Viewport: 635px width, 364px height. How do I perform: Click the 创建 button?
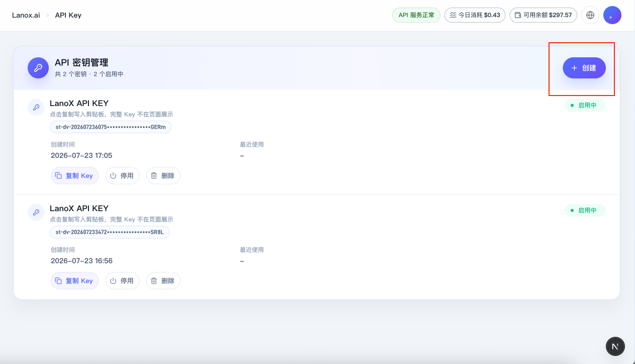tap(584, 68)
